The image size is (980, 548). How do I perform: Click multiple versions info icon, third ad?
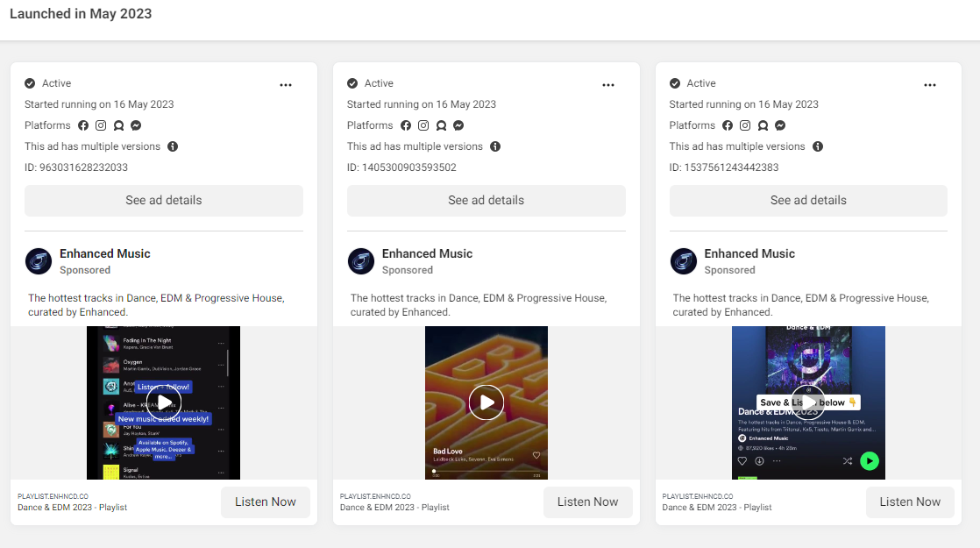(x=818, y=146)
